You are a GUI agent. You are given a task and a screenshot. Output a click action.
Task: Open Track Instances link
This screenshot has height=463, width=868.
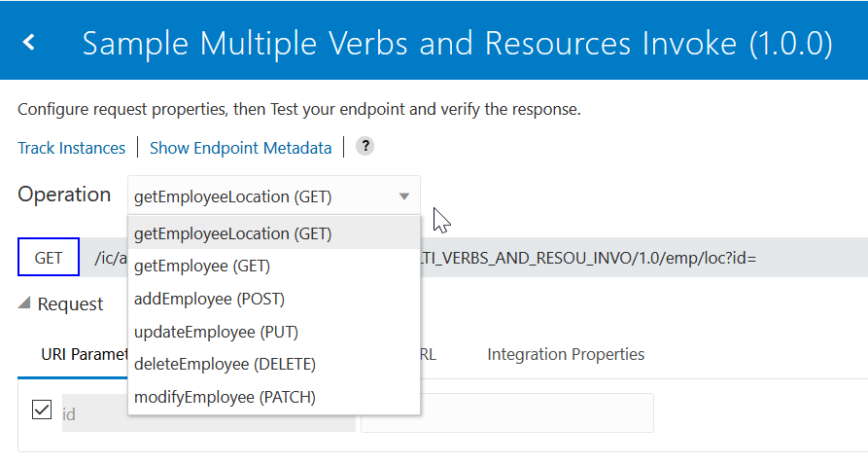coord(71,148)
